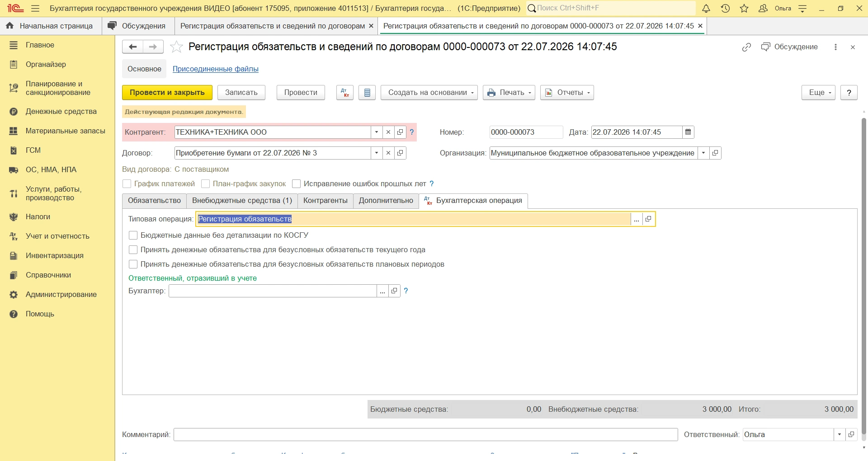Open Типовая операция record window icon

pos(648,219)
